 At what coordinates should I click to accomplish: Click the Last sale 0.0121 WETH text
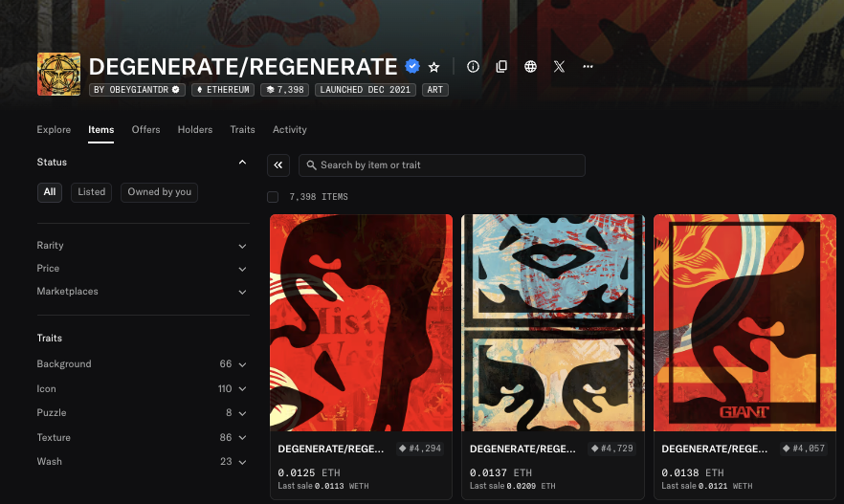tap(707, 486)
